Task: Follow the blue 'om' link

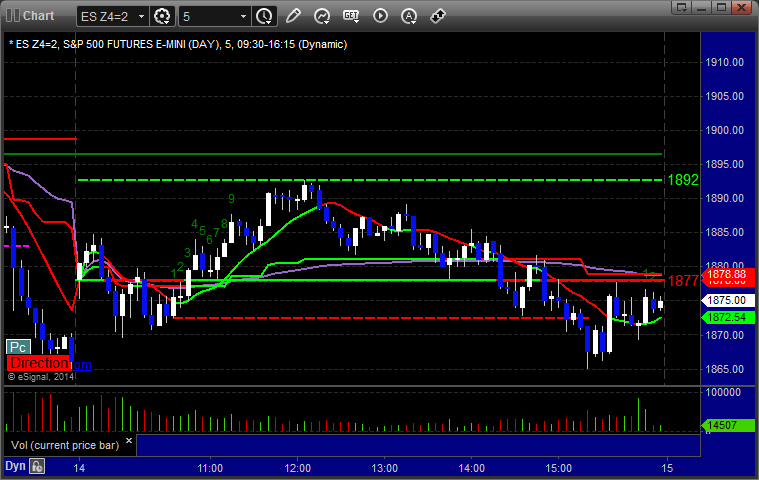Action: click(x=82, y=364)
